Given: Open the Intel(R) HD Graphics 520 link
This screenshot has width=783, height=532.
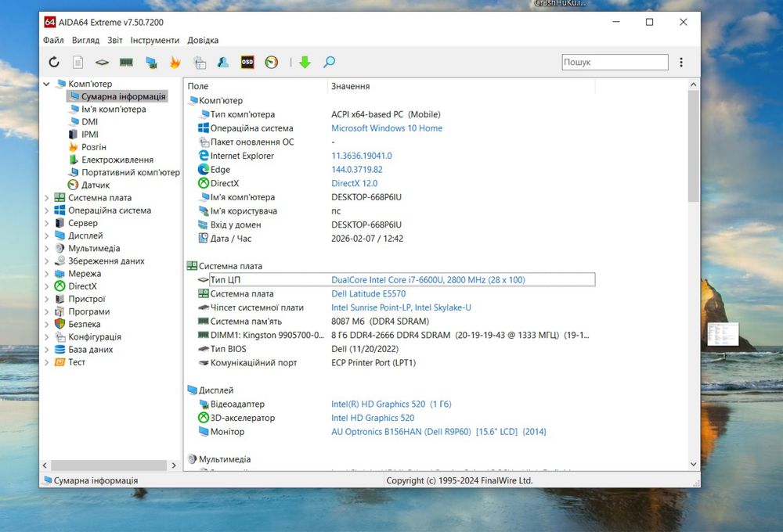Looking at the screenshot, I should (391, 404).
